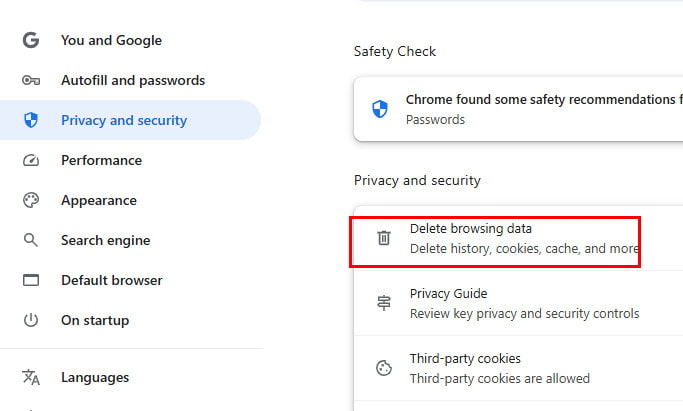Click the Appearance palette icon
The image size is (683, 411).
click(x=31, y=200)
